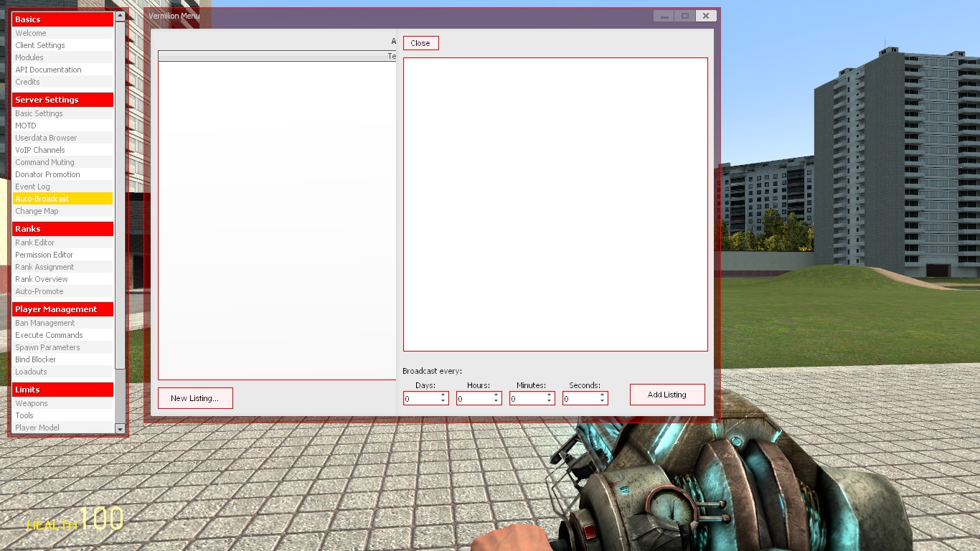980x551 pixels.
Task: Open the Client Settings page
Action: (x=40, y=45)
